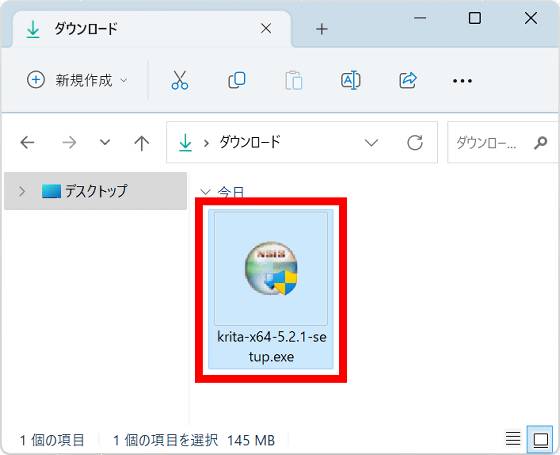Minimize the Explorer window
560x455 pixels.
coord(420,18)
